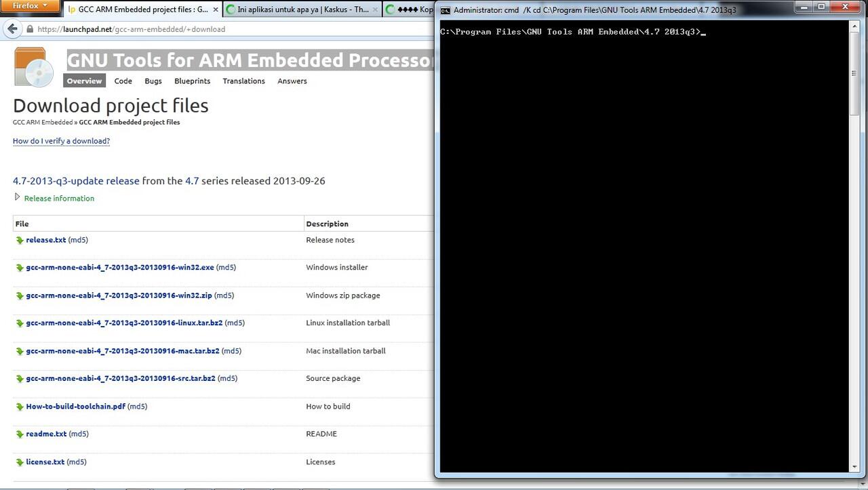Download the gcc-arm-none-eabi src.tar.bz2 source package

tap(121, 379)
